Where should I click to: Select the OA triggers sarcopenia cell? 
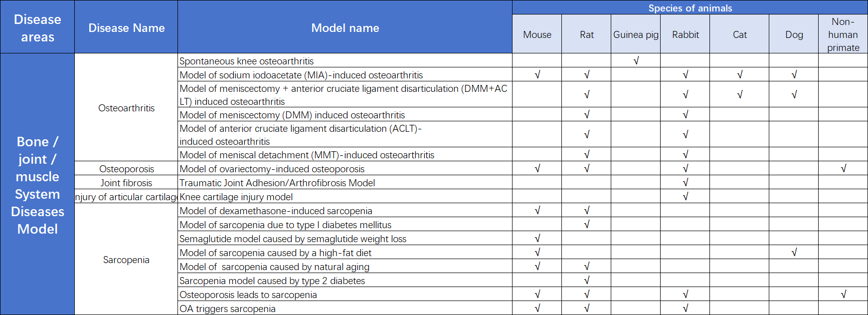tap(227, 309)
